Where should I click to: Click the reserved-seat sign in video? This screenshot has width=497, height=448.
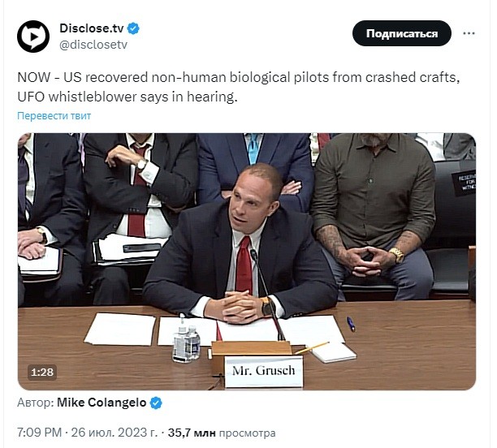point(464,182)
